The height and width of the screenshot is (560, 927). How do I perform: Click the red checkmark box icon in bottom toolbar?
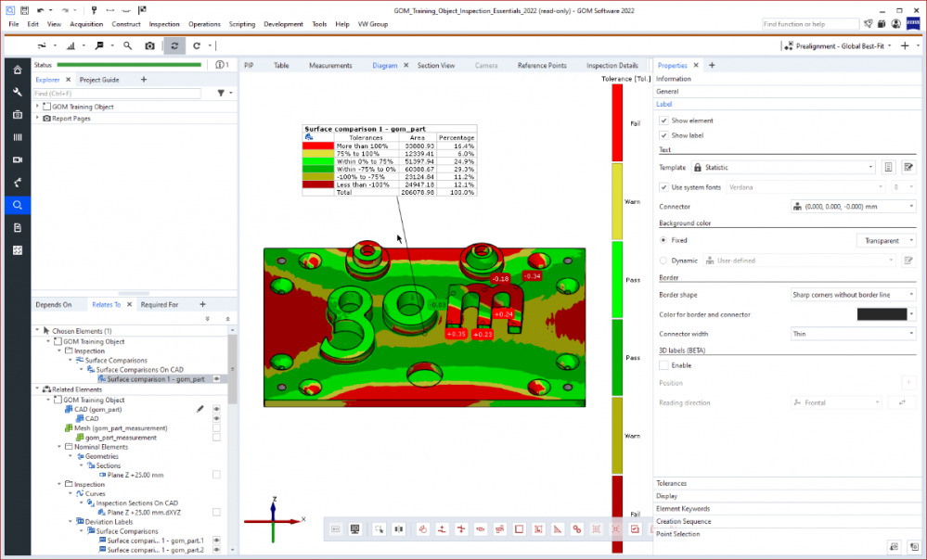coord(635,529)
